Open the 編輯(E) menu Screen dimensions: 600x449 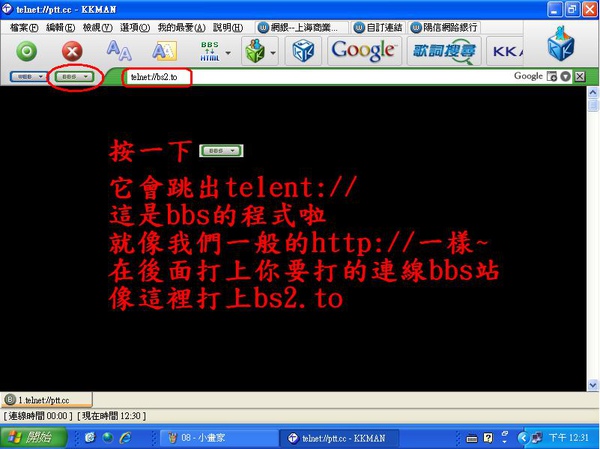point(60,28)
